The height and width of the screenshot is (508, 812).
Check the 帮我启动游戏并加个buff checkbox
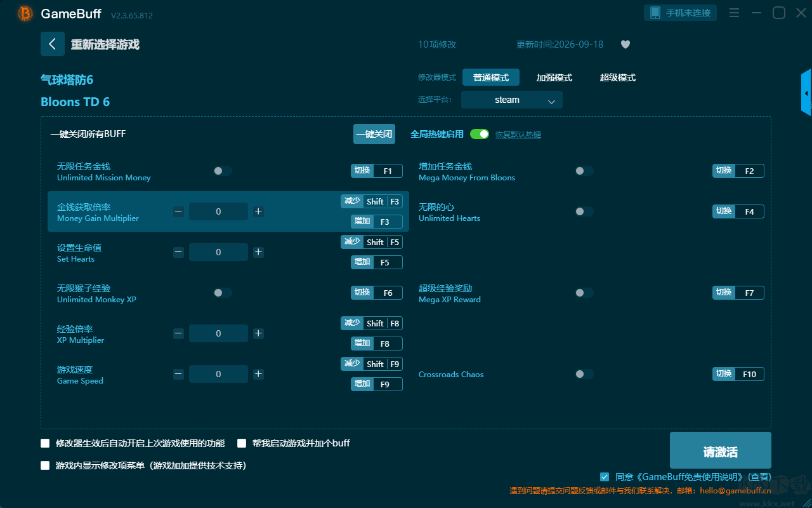pos(242,443)
